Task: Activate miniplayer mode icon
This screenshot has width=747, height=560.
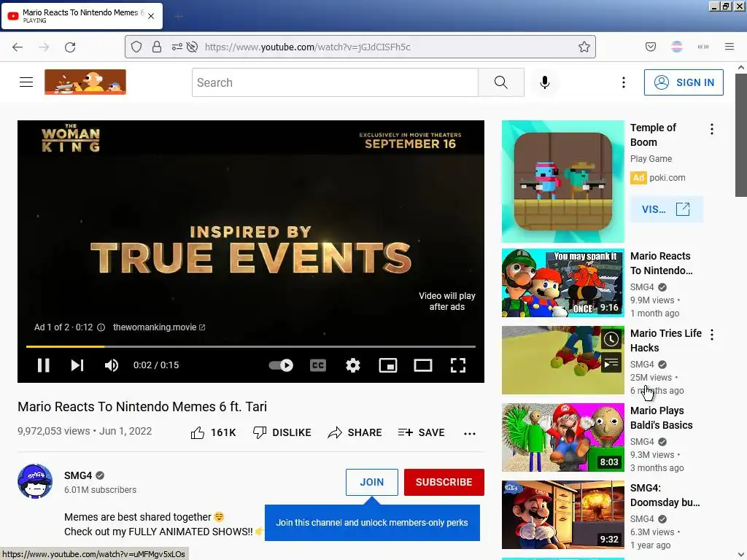Action: 388,365
